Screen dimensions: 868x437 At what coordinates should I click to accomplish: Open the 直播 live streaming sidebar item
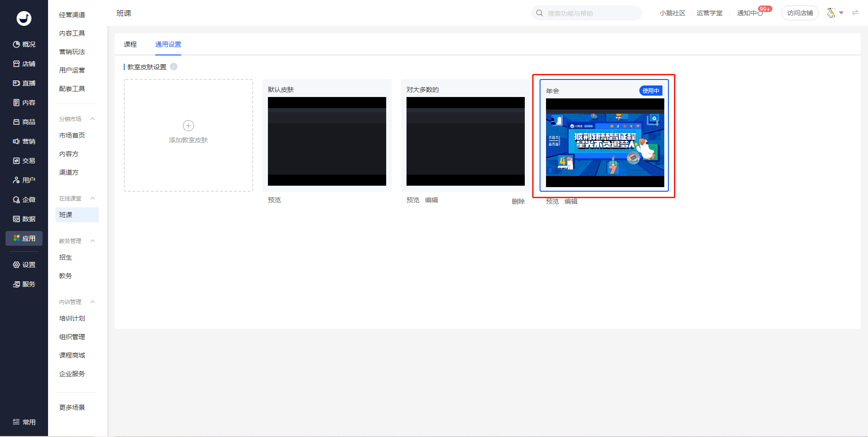(24, 83)
